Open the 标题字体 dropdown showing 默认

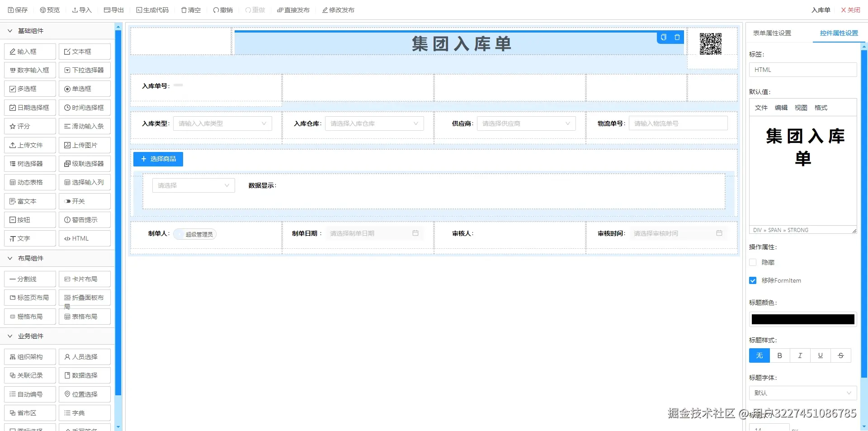(x=803, y=393)
